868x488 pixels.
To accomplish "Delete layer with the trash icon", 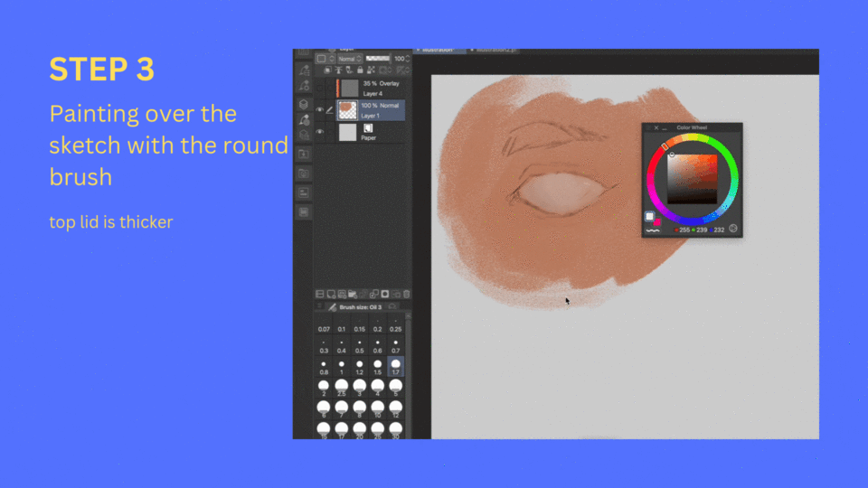I will pos(407,294).
